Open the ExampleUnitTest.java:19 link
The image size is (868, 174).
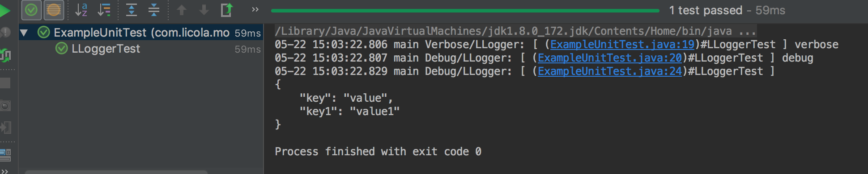pos(622,45)
